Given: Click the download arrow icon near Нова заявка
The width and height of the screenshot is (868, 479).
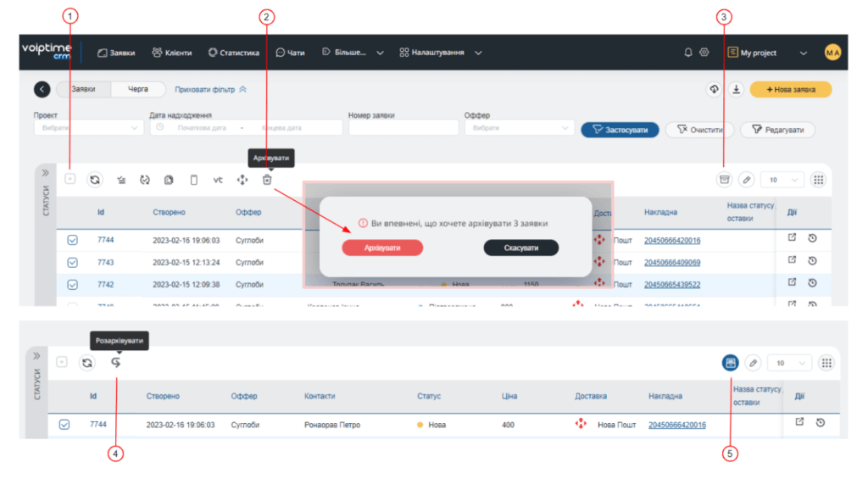Looking at the screenshot, I should pos(737,89).
